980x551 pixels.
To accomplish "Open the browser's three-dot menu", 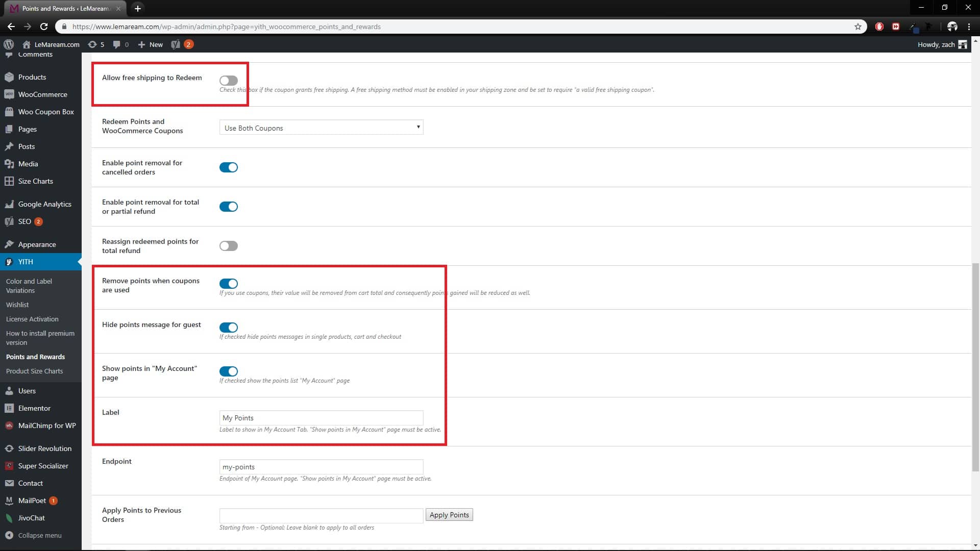I will [969, 27].
